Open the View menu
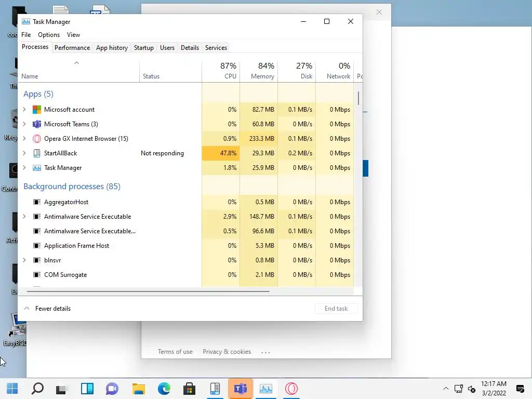Screen dimensions: 532x399 [x=73, y=35]
